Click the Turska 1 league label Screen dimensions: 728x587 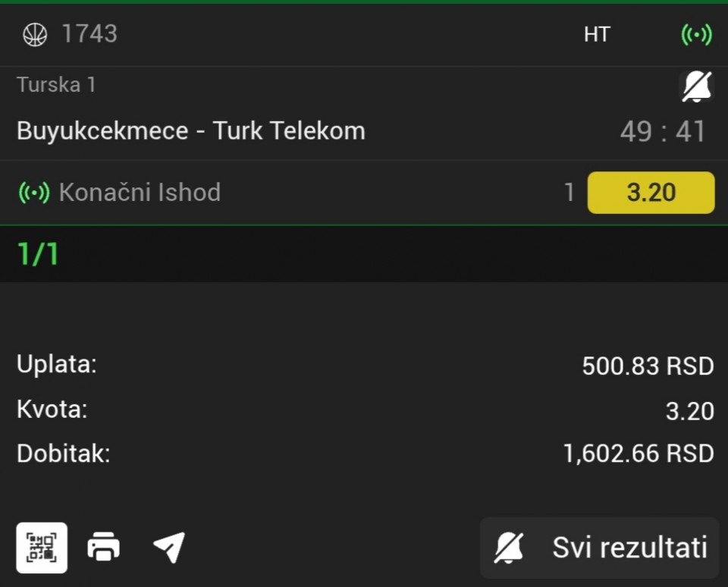[56, 84]
